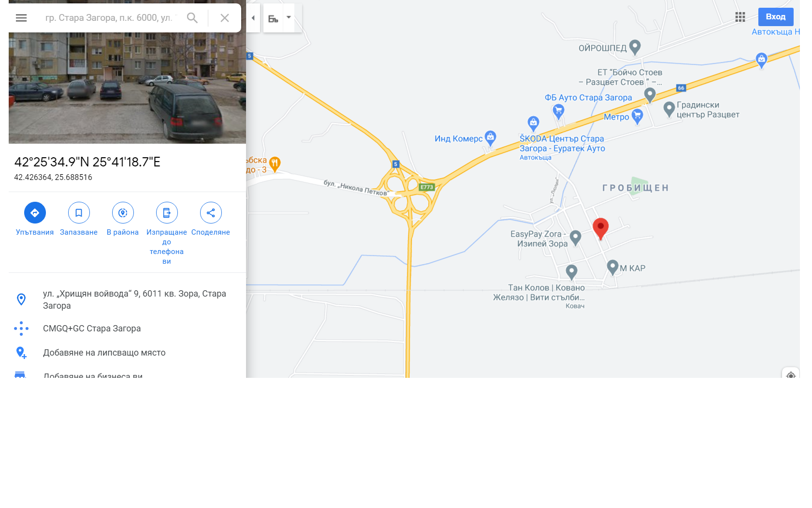Click the search magnifier icon
This screenshot has width=812, height=508.
(x=192, y=18)
